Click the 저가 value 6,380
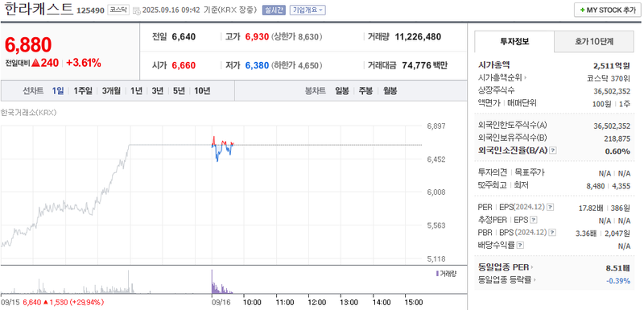This screenshot has height=310, width=644. tap(257, 65)
